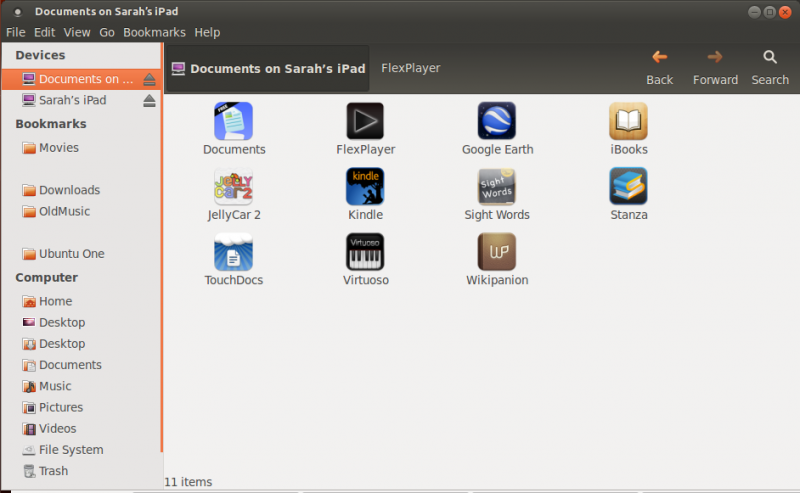
Task: Eject Sarah's iPad from the sidebar
Action: click(150, 100)
